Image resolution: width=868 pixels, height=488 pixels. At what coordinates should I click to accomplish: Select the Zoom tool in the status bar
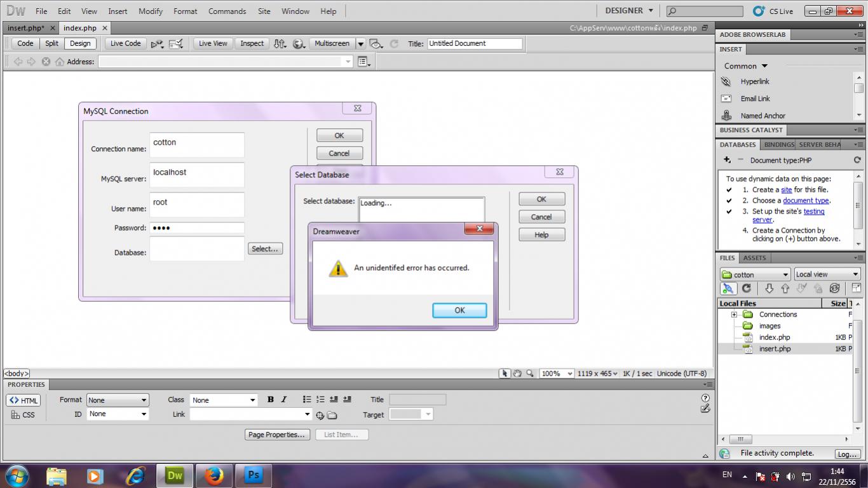(x=530, y=374)
